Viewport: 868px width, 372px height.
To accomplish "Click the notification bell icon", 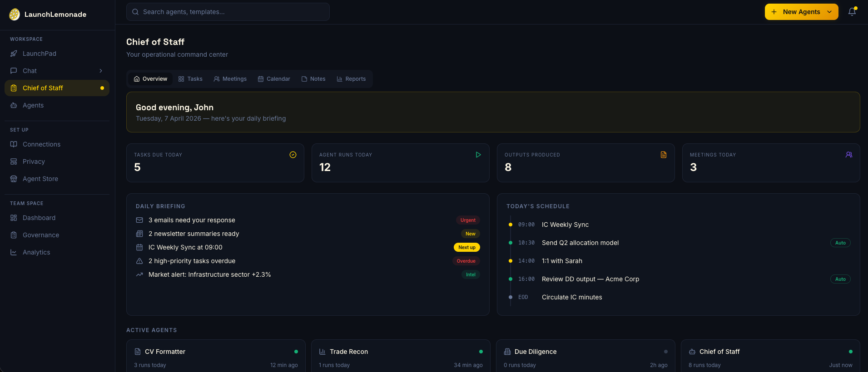I will click(852, 12).
